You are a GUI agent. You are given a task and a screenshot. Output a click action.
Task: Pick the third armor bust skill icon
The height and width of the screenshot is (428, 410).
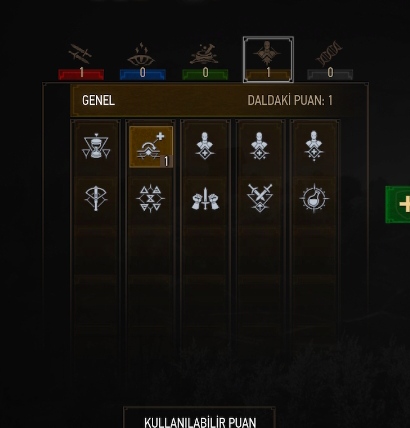pos(314,146)
